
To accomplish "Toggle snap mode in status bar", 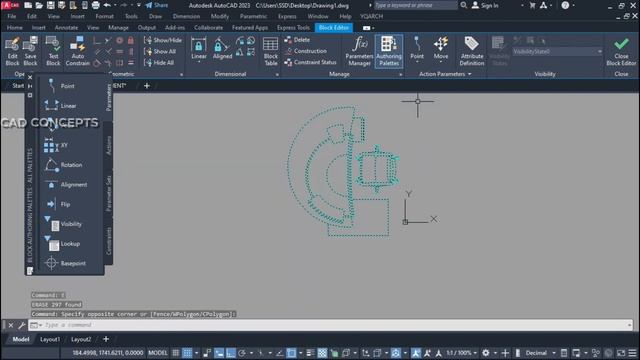I will [187, 353].
